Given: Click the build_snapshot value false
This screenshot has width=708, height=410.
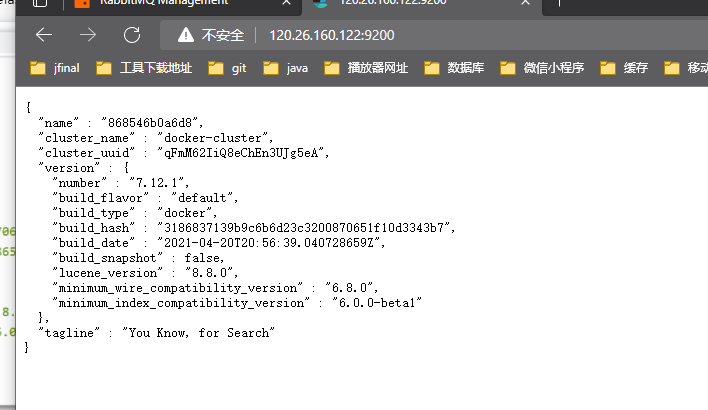Looking at the screenshot, I should [202, 258].
